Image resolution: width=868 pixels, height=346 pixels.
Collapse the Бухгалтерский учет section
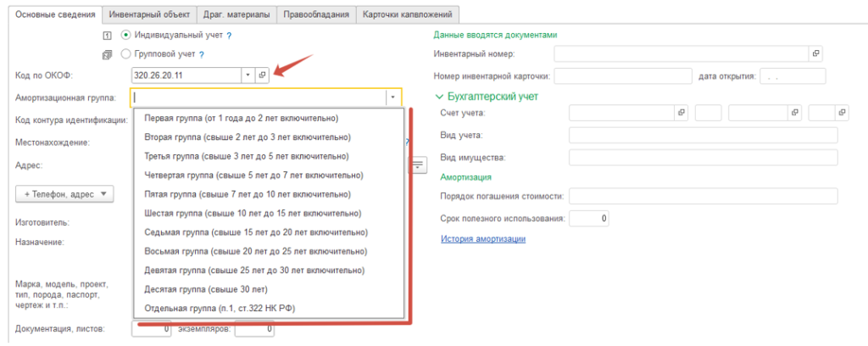440,97
